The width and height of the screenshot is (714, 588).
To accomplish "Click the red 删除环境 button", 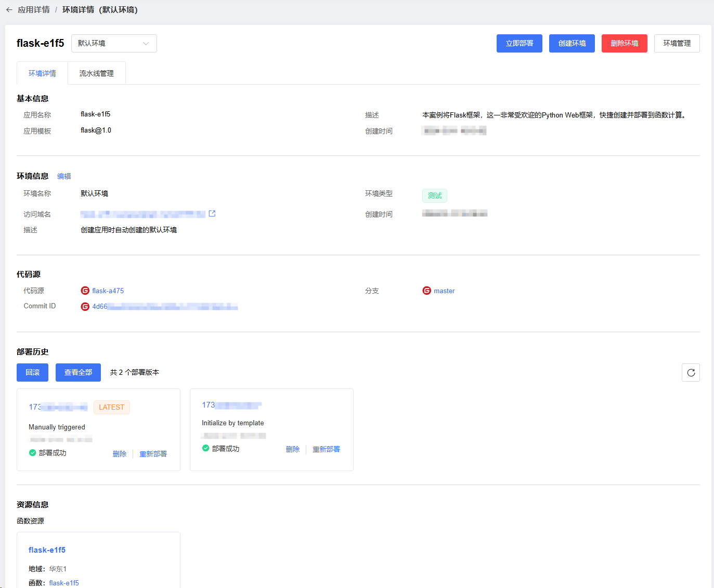I will pos(625,43).
